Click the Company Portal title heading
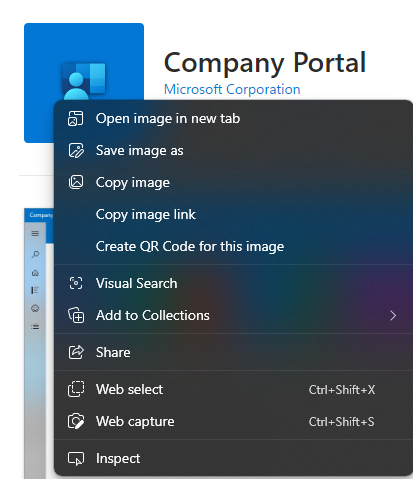413x479 pixels. point(265,63)
